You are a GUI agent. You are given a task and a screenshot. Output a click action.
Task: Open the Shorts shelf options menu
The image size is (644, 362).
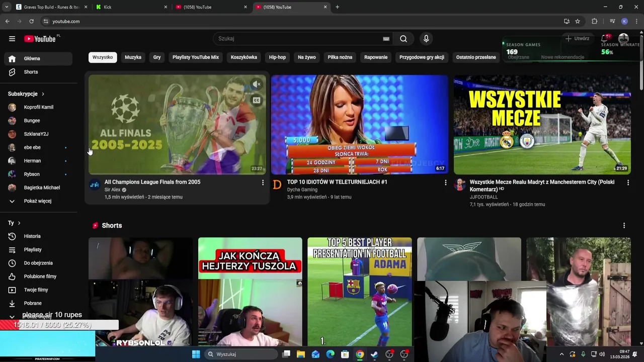click(624, 226)
